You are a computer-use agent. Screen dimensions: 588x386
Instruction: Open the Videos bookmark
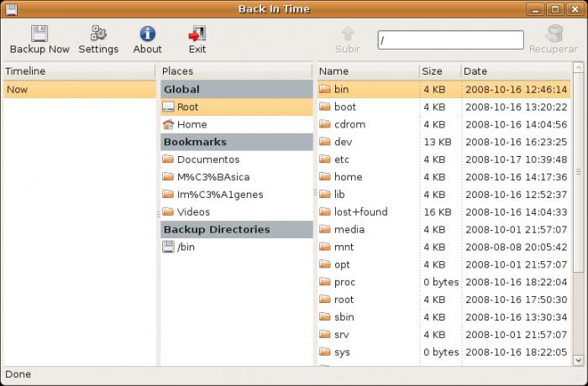tap(193, 211)
